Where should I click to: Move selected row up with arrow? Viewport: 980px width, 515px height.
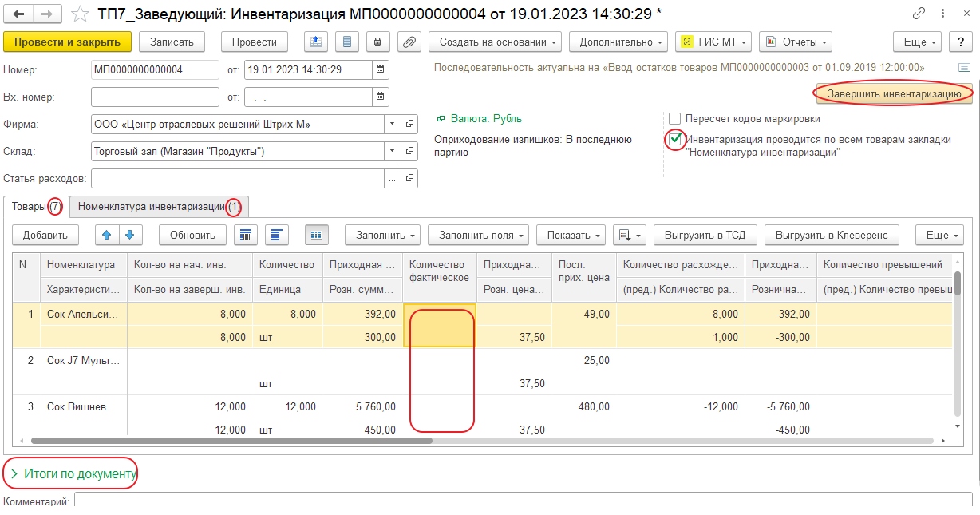click(106, 235)
